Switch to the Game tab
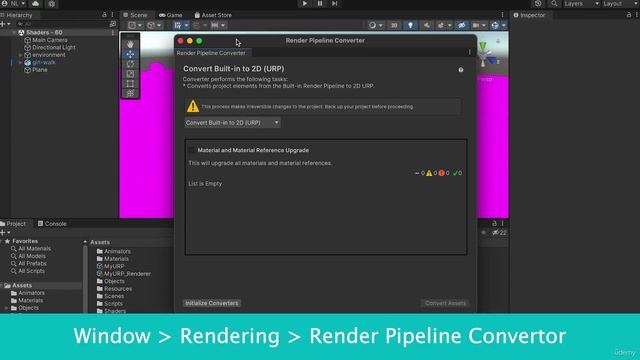The height and width of the screenshot is (360, 640). (171, 15)
